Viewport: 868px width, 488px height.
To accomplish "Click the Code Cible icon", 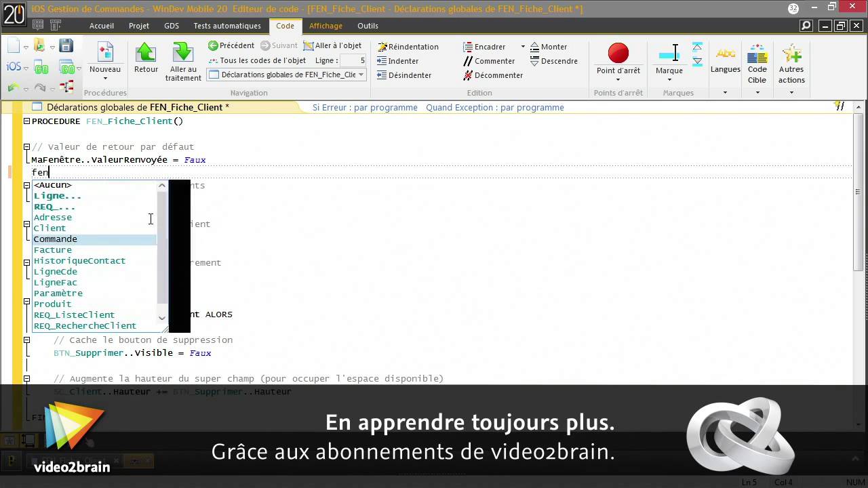I will point(757,54).
